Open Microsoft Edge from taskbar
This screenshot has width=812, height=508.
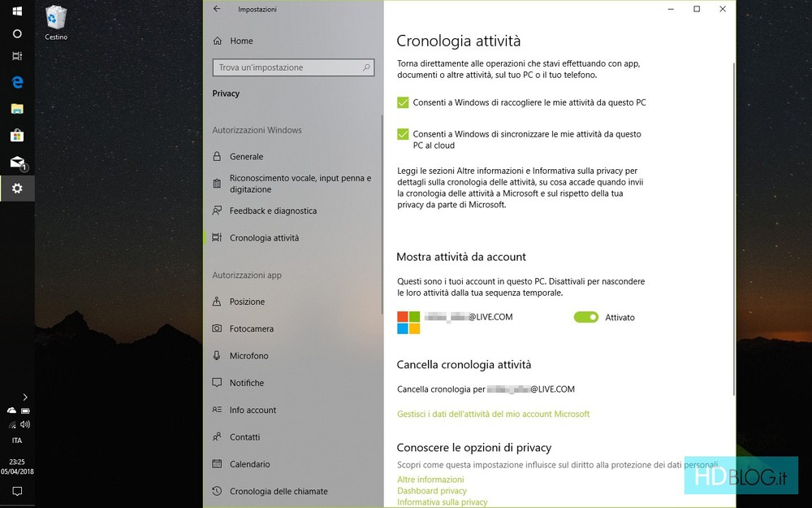point(17,81)
